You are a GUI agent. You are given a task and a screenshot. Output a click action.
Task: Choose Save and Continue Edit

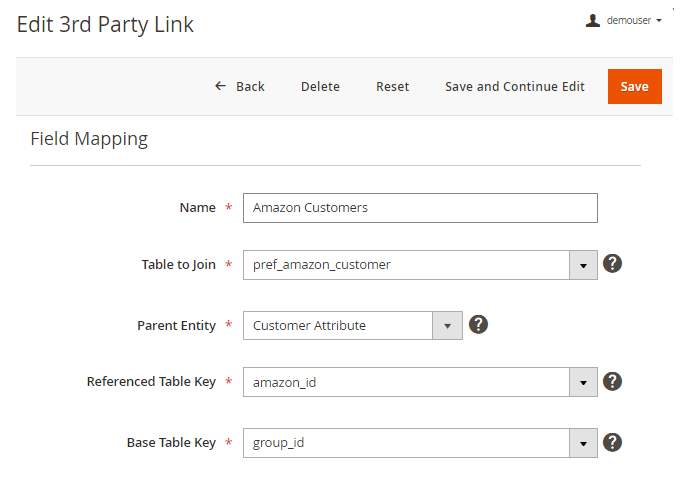[514, 86]
